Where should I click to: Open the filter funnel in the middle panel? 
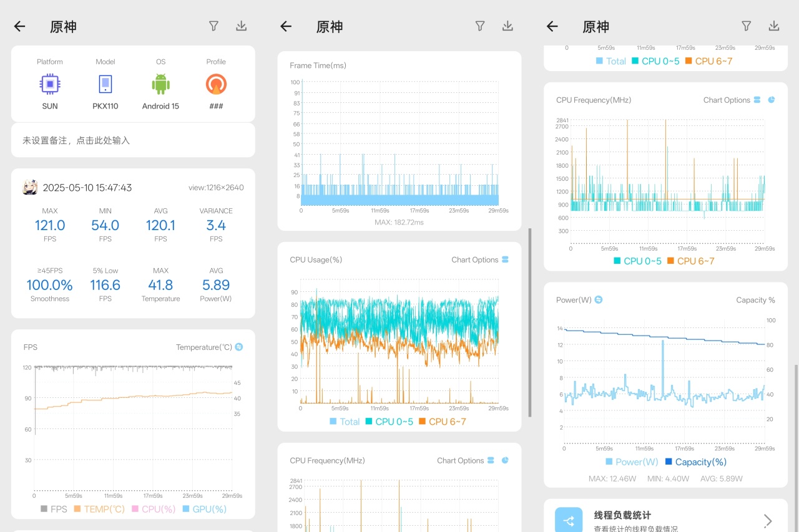coord(480,26)
